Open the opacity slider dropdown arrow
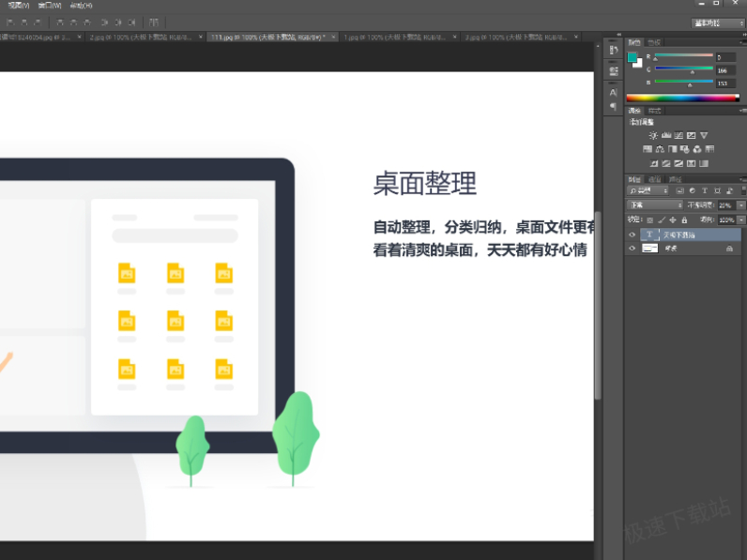 (x=740, y=205)
